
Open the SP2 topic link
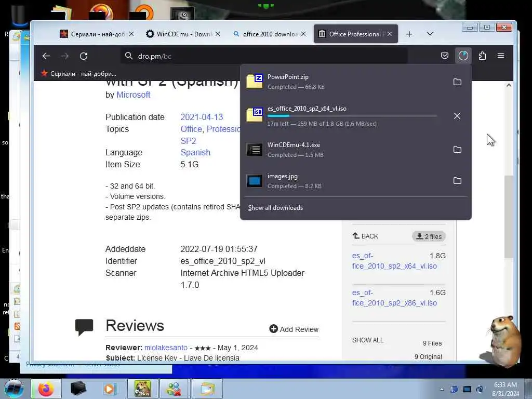coord(188,141)
